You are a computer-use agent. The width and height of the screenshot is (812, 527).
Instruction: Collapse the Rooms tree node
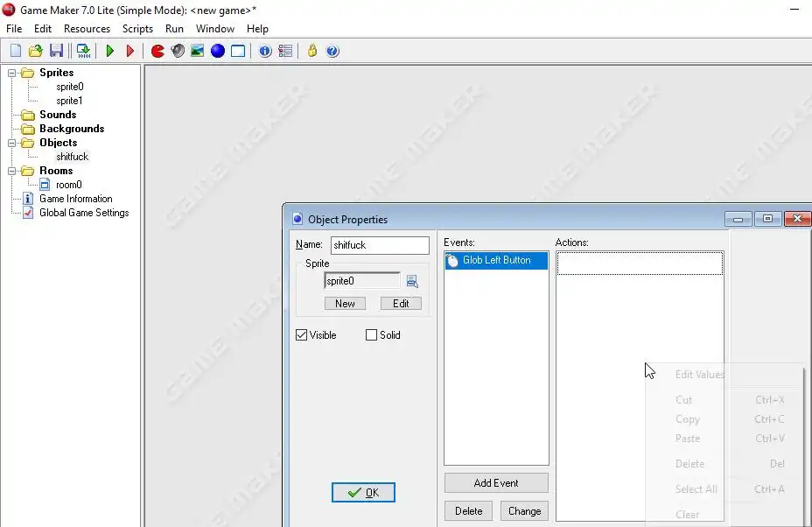pos(12,171)
